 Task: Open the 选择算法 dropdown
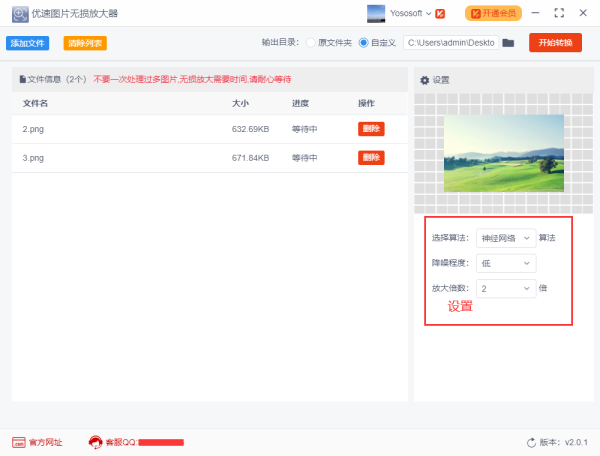[505, 238]
